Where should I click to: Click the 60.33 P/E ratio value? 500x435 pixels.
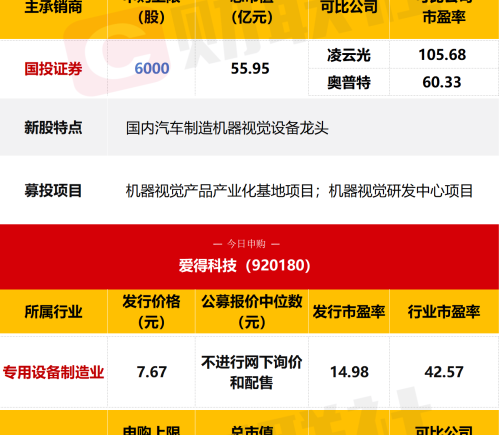[442, 82]
